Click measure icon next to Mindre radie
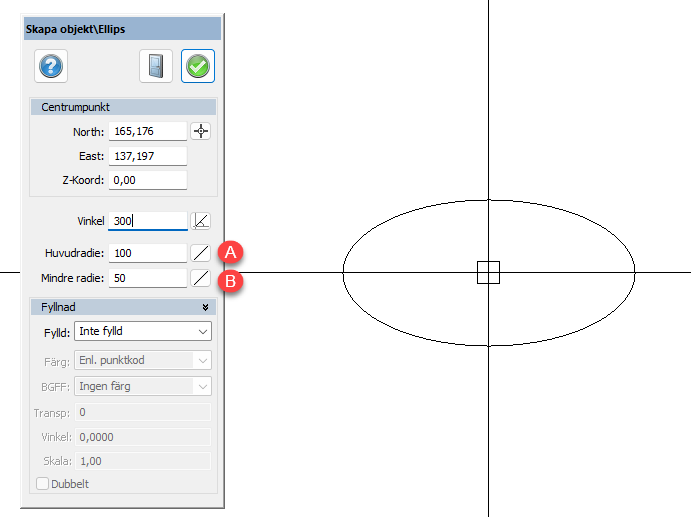The height and width of the screenshot is (517, 691). coord(201,278)
